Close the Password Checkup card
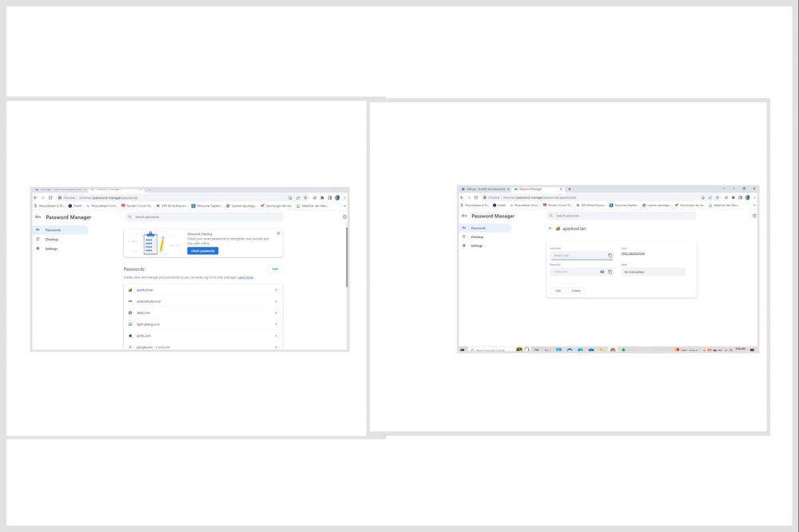Image resolution: width=799 pixels, height=532 pixels. (278, 233)
